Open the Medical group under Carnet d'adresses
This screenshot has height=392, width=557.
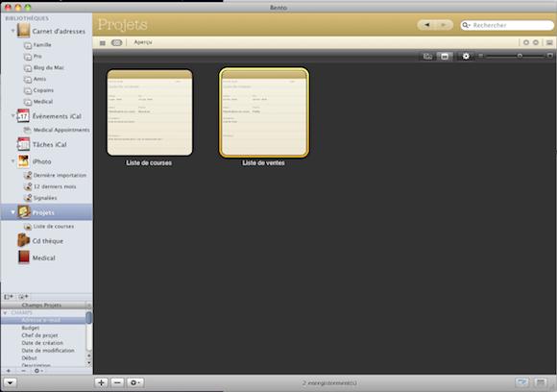(x=38, y=102)
